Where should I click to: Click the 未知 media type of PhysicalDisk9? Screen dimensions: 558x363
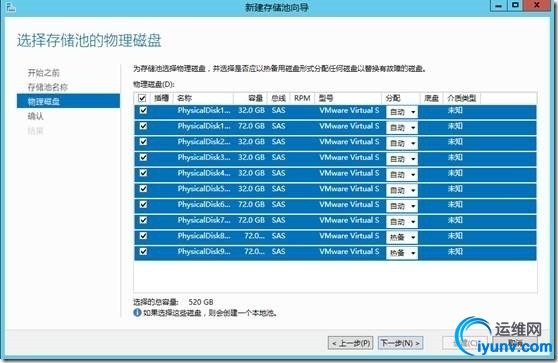455,251
